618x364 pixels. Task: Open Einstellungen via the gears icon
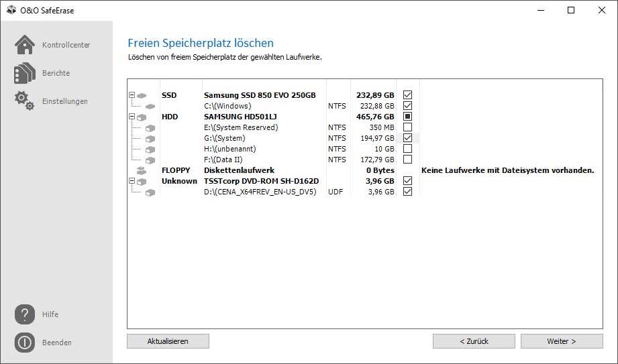pyautogui.click(x=24, y=101)
